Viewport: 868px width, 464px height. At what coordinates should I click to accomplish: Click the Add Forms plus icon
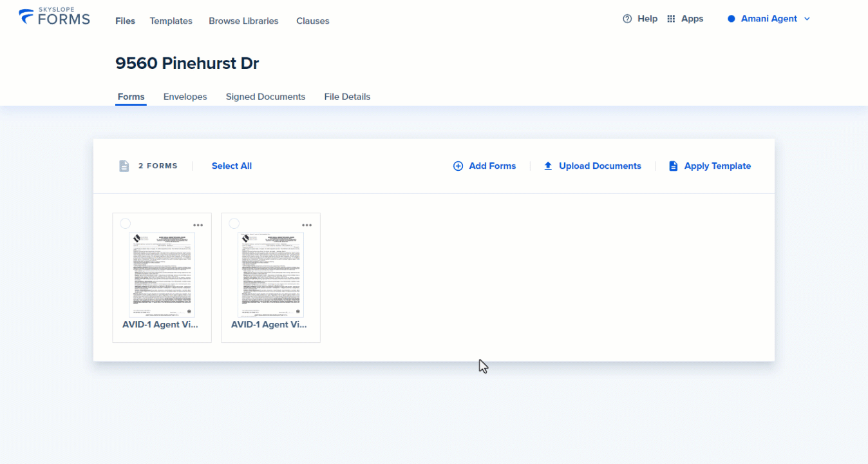tap(458, 166)
